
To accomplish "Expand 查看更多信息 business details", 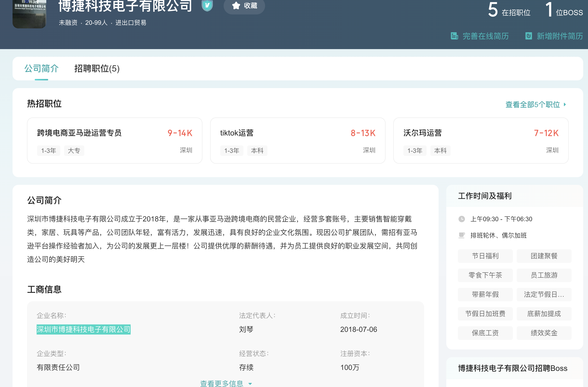I will 222,383.
